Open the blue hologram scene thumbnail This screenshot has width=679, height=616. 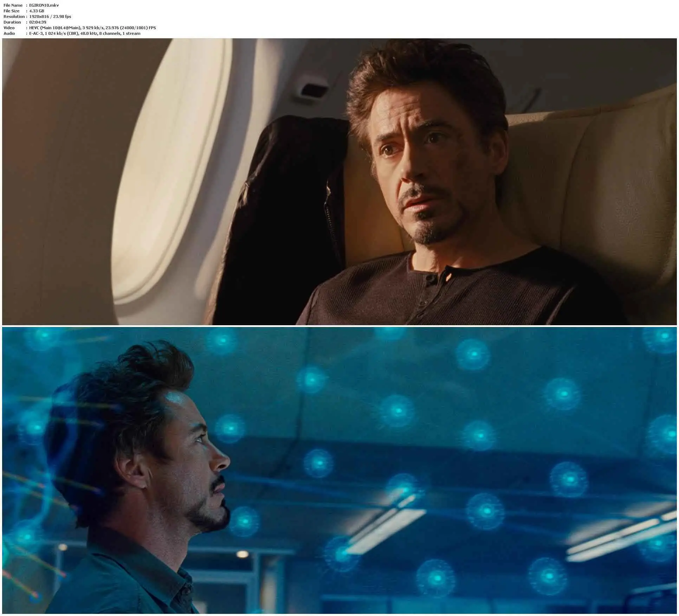339,470
